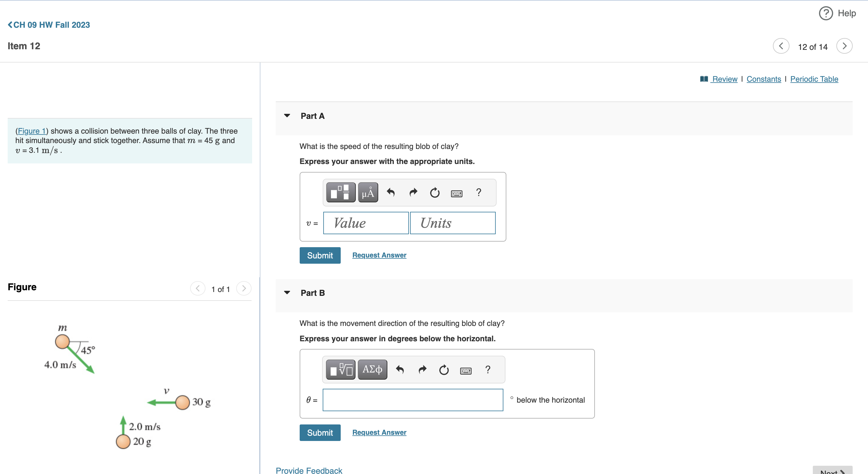Open keyboard shortcuts in Part A toolbar
This screenshot has height=474, width=868.
pos(456,193)
